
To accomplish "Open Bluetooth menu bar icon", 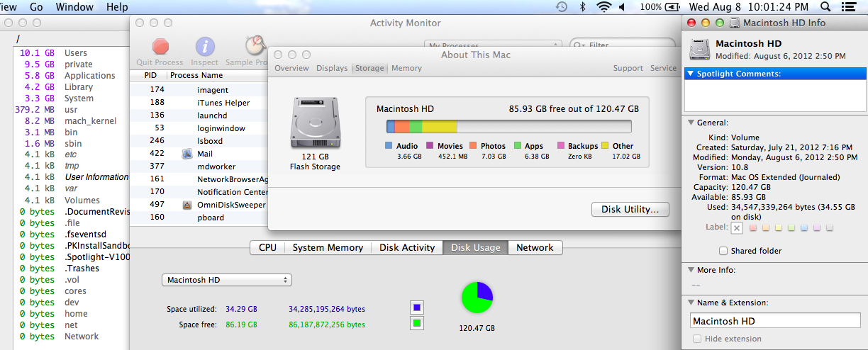I will point(583,7).
